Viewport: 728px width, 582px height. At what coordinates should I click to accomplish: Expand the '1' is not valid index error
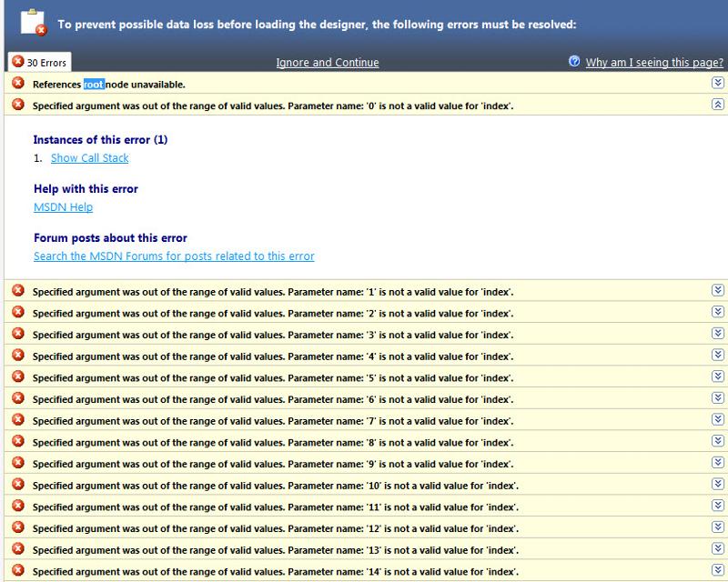pos(718,290)
